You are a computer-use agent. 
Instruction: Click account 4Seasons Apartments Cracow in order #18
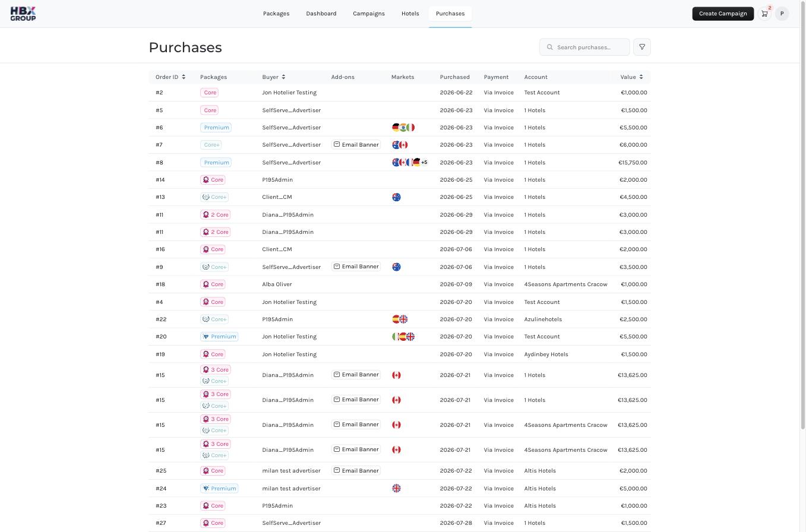[566, 284]
